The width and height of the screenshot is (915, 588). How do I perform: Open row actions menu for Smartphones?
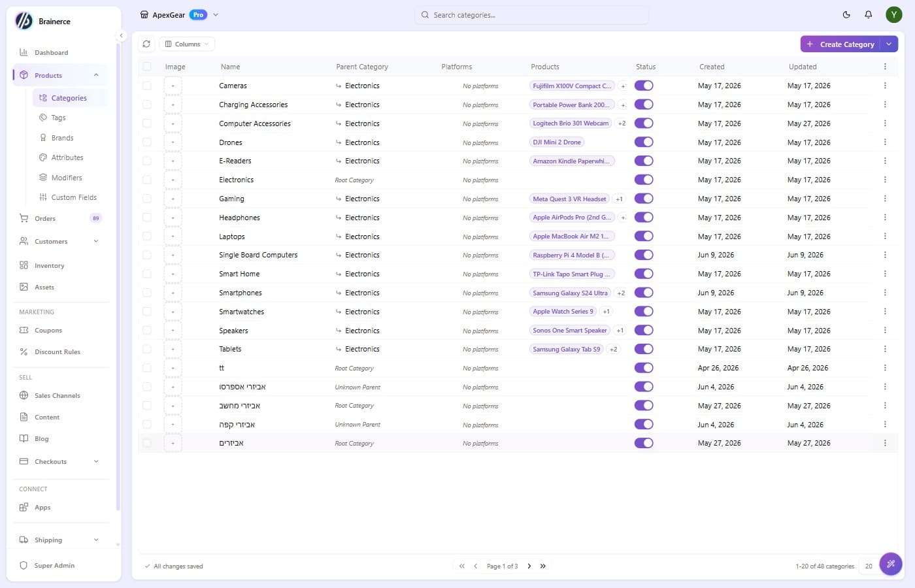tap(885, 293)
